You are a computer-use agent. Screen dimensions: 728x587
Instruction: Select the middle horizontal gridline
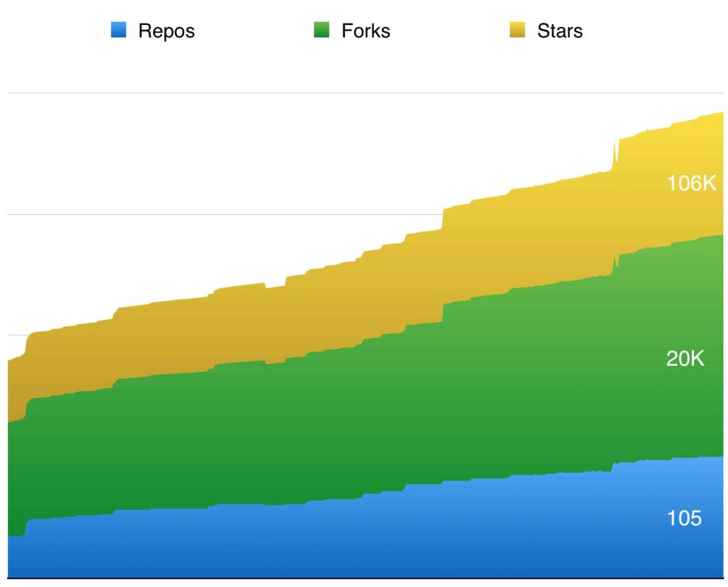213,214
